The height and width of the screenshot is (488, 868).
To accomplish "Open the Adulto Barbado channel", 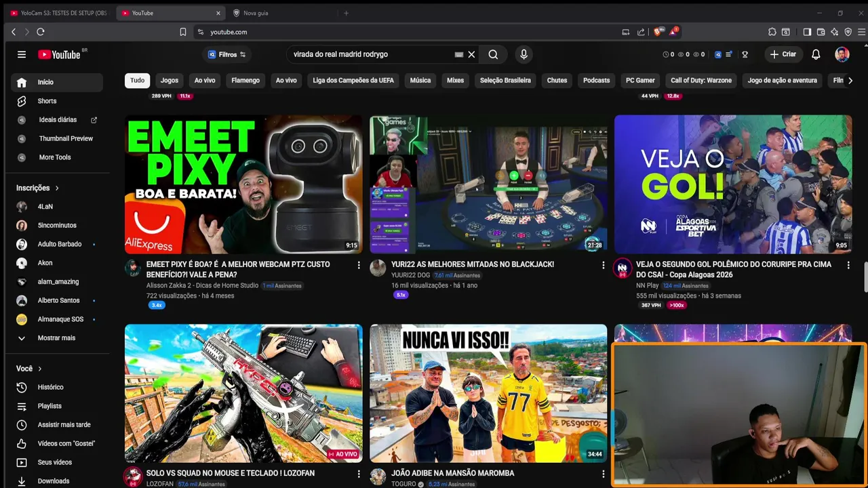I will pyautogui.click(x=57, y=244).
